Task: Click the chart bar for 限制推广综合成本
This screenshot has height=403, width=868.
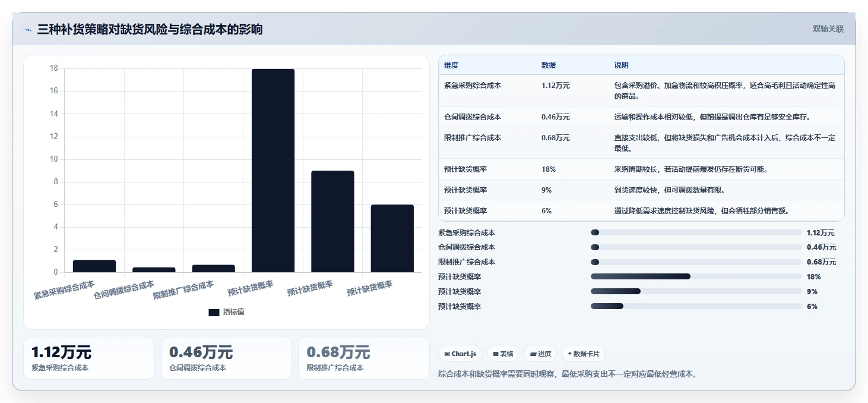Action: click(214, 269)
